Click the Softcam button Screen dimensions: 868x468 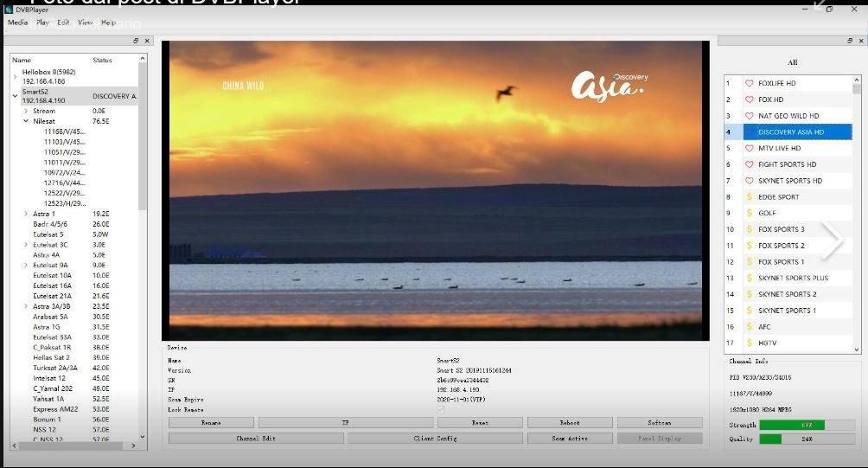coord(660,423)
